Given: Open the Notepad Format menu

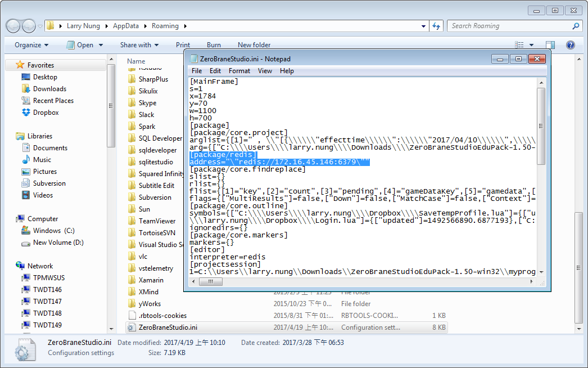Looking at the screenshot, I should 239,71.
